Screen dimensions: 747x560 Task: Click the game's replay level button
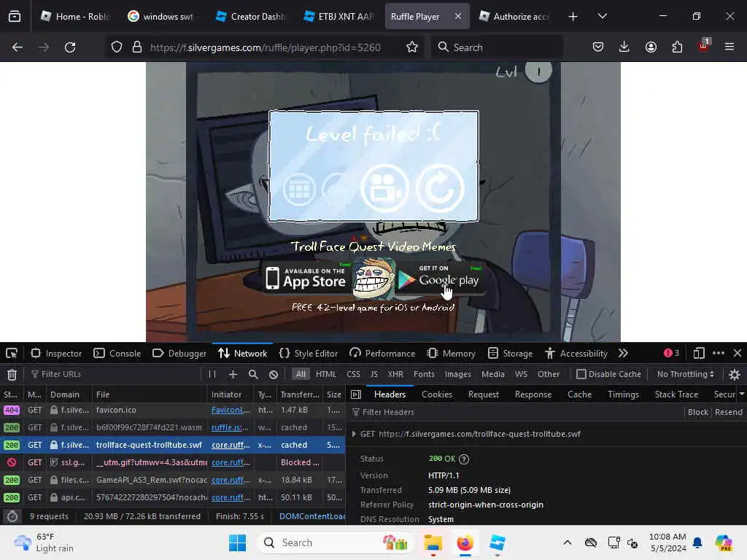[x=440, y=189]
